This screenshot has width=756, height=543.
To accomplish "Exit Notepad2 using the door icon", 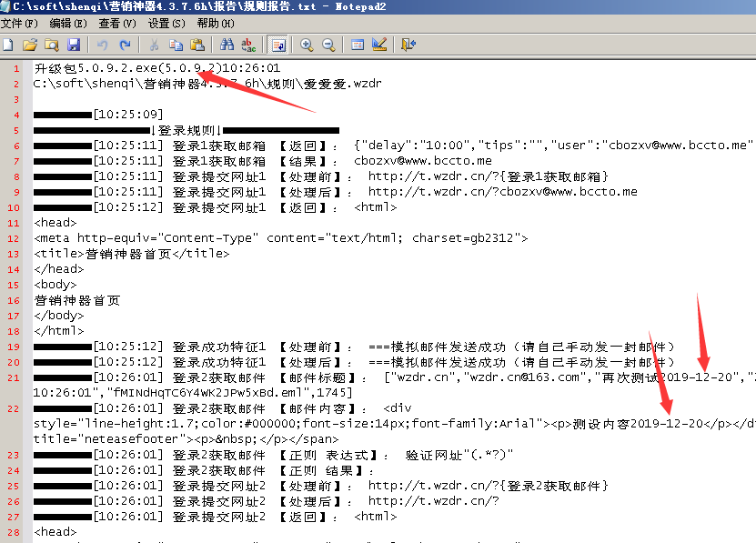I will pos(408,45).
